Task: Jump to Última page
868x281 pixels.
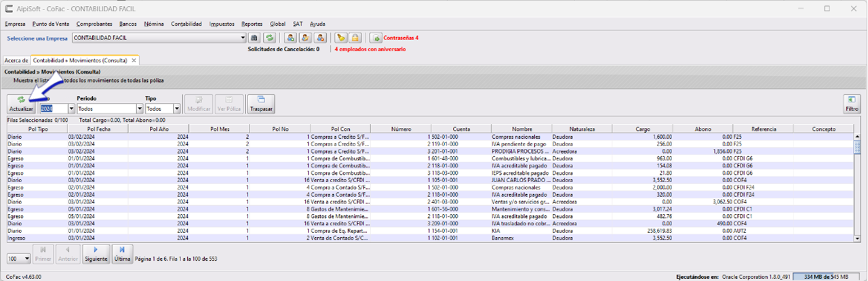Action: [122, 254]
